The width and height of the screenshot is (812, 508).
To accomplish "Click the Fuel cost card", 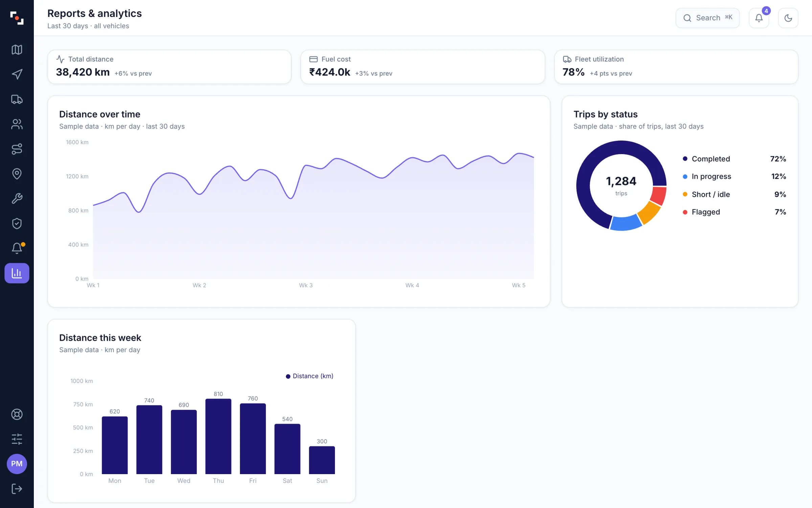I will coord(423,67).
